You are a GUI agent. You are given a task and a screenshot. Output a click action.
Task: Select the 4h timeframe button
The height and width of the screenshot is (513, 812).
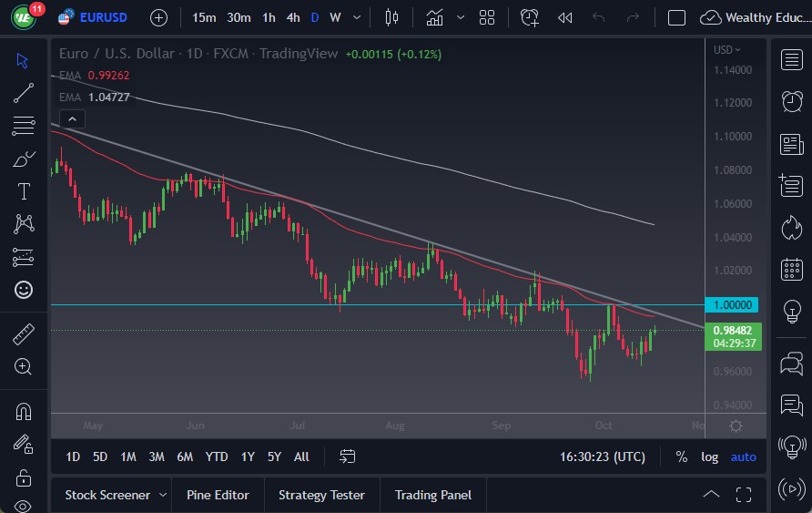pyautogui.click(x=292, y=17)
